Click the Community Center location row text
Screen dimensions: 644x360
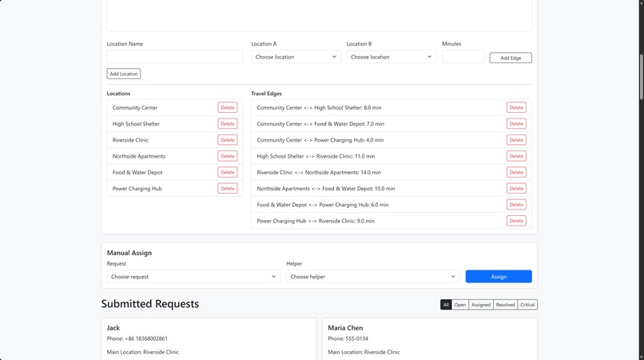point(135,107)
